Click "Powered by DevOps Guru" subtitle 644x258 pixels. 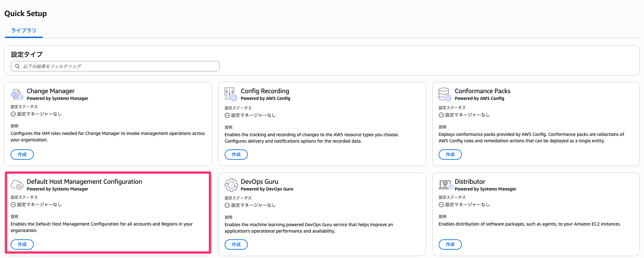(x=267, y=189)
